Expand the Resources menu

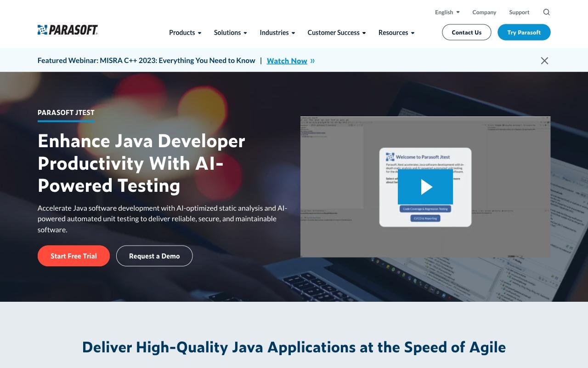(x=396, y=33)
